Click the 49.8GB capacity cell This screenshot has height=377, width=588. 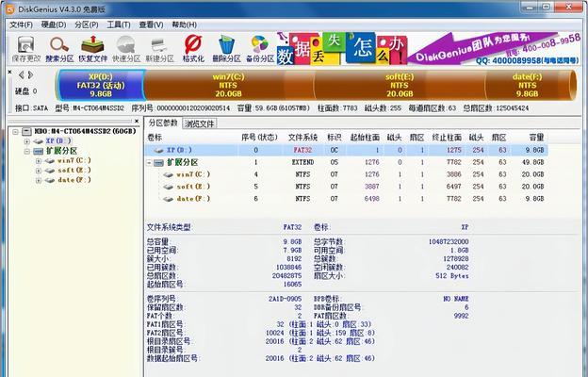click(x=532, y=162)
